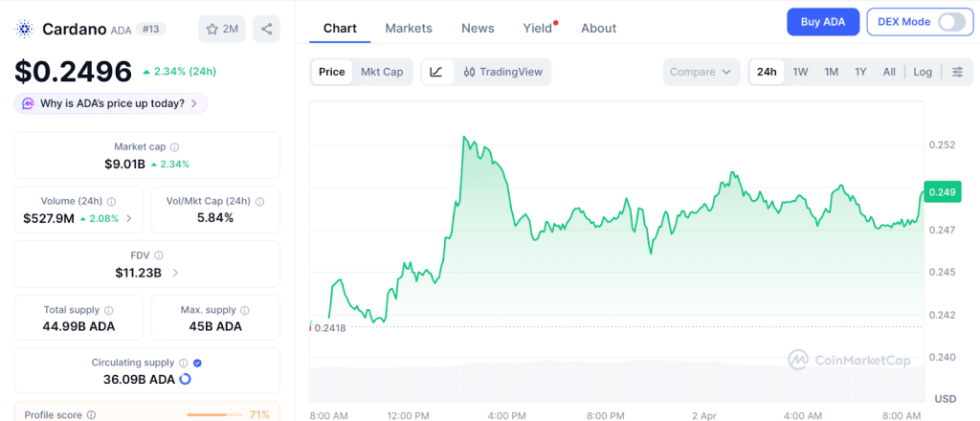The image size is (980, 421).
Task: Select the Price chart toggle
Action: [x=332, y=72]
